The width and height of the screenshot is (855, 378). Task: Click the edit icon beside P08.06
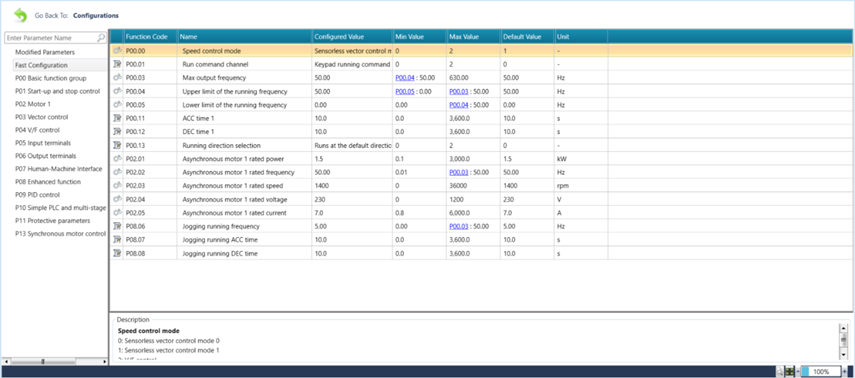tap(117, 226)
